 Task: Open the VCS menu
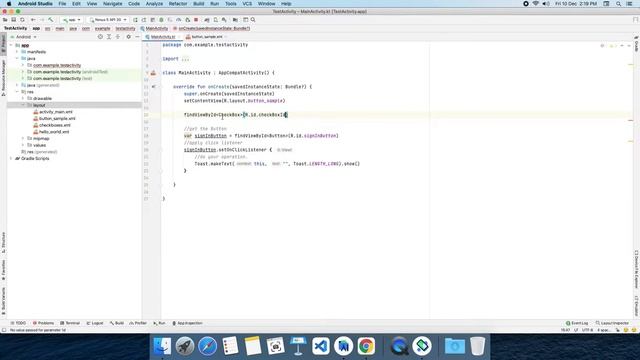coord(247,4)
